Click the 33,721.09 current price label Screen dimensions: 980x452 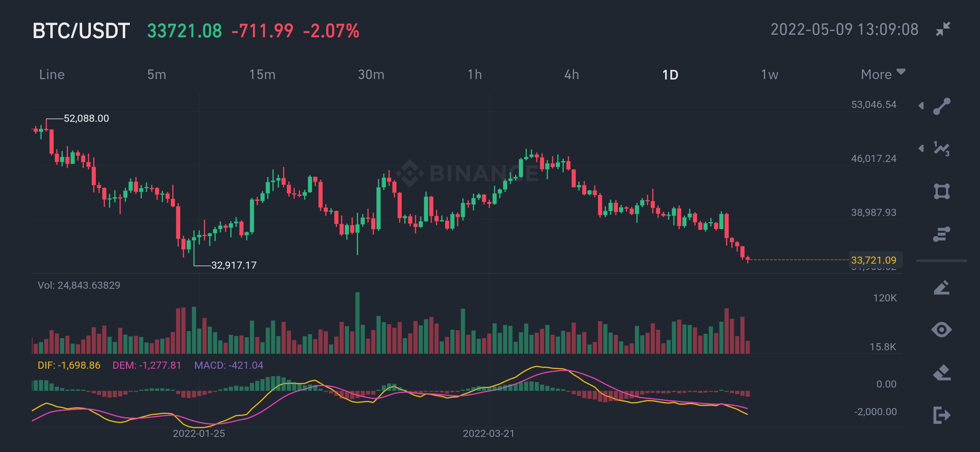point(874,260)
